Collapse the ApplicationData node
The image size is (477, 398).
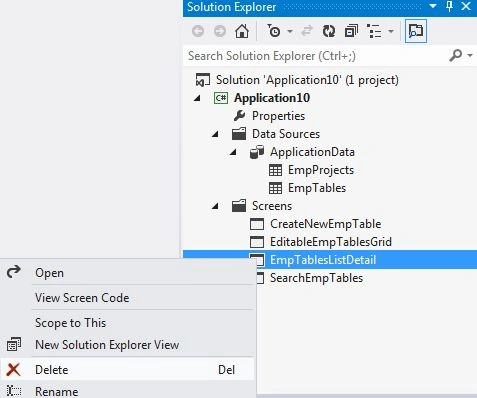coord(233,152)
